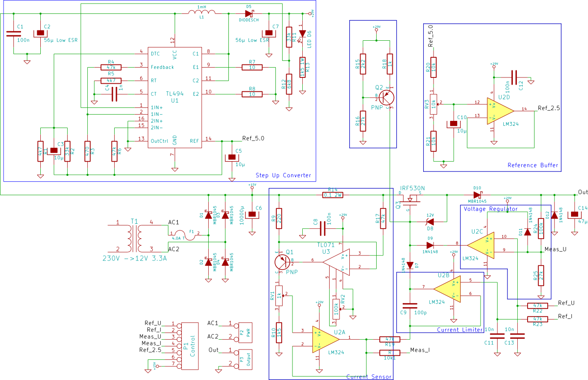Click resistor R18 1k
This screenshot has width=588, height=380.
[x=390, y=64]
